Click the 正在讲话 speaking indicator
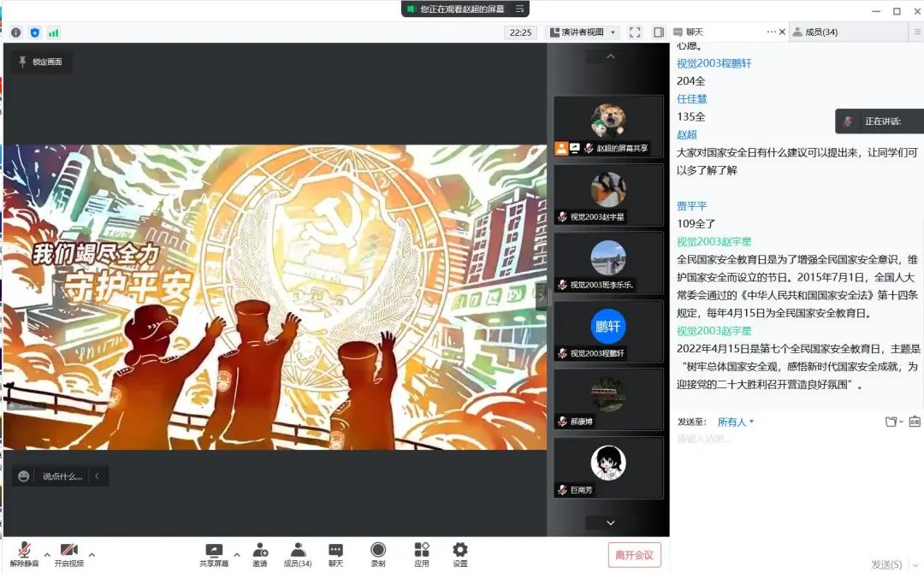The width and height of the screenshot is (924, 573). [x=880, y=121]
